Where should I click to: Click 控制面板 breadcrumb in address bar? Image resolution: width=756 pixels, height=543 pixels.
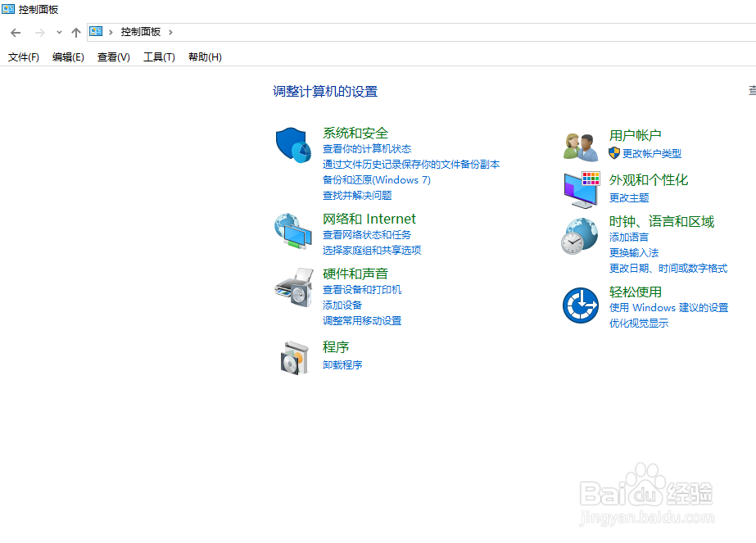pos(140,32)
